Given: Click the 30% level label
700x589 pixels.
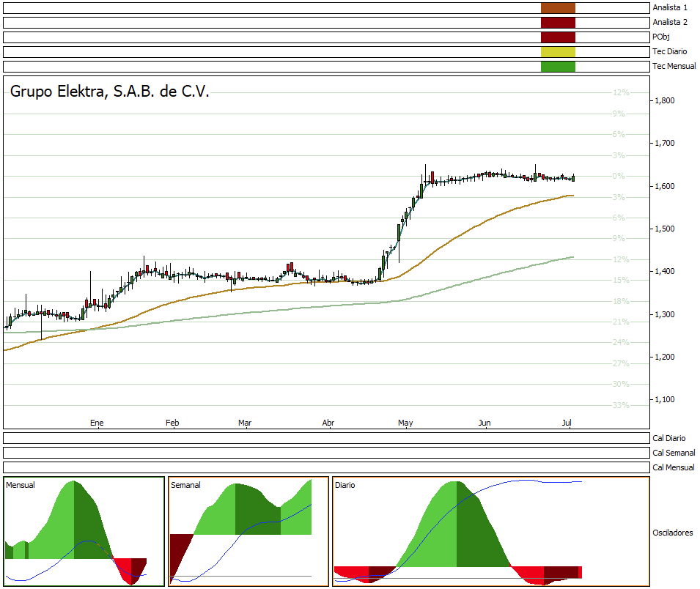Looking at the screenshot, I should click(621, 384).
